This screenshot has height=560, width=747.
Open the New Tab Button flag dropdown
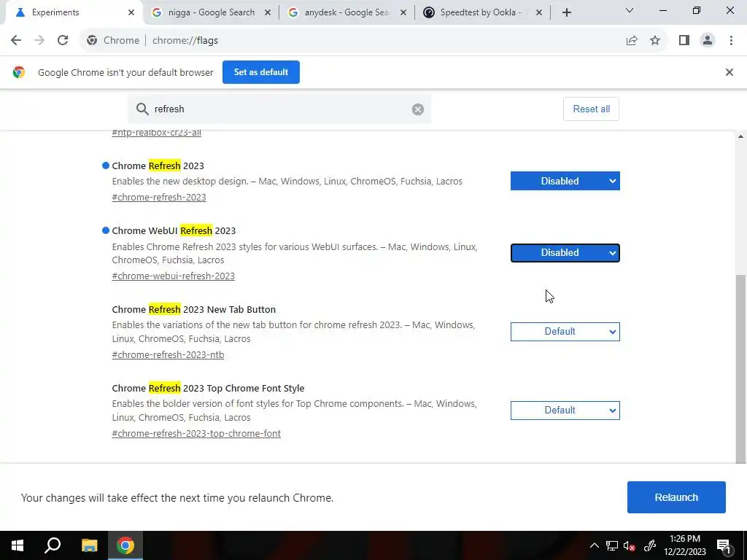pos(565,332)
